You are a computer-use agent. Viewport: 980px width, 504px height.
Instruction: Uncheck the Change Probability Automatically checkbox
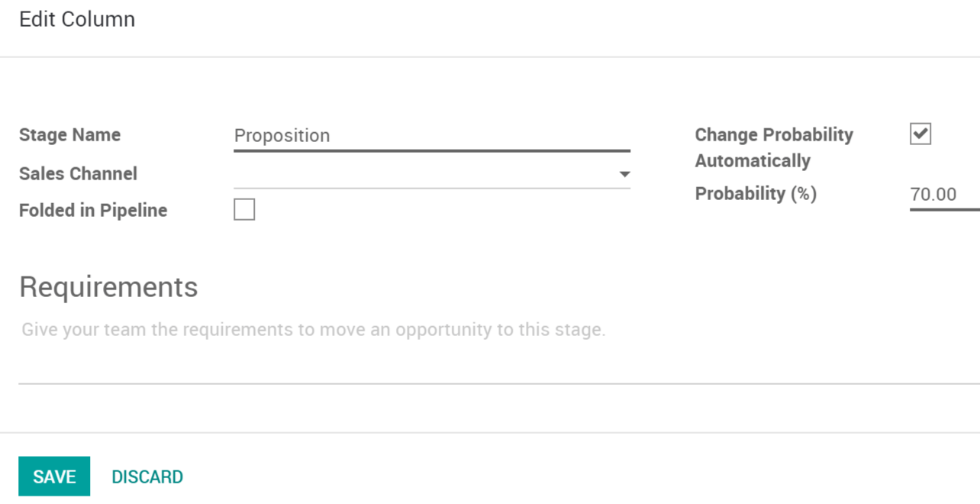(x=920, y=134)
